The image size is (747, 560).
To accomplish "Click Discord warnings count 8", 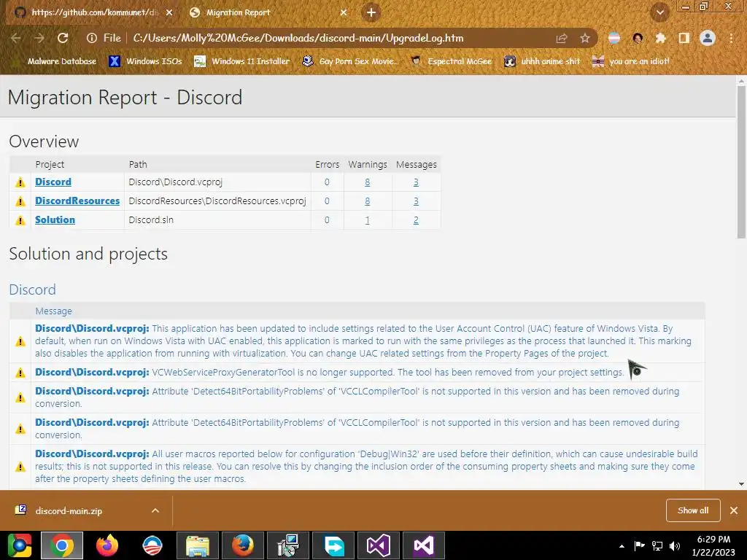I will click(368, 182).
